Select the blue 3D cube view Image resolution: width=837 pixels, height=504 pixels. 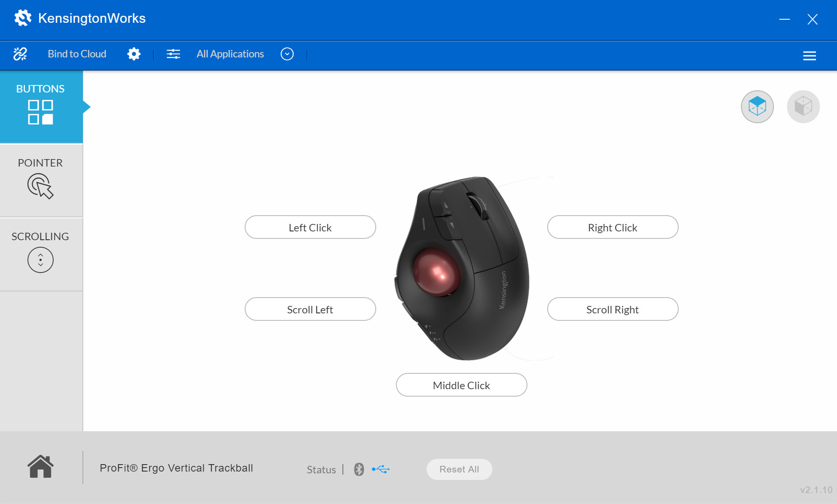pos(757,106)
